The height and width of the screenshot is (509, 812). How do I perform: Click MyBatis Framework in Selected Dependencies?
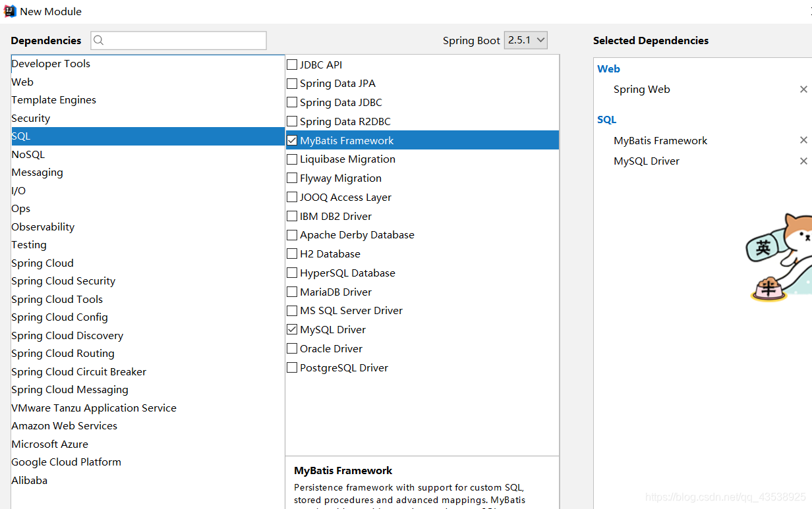660,141
